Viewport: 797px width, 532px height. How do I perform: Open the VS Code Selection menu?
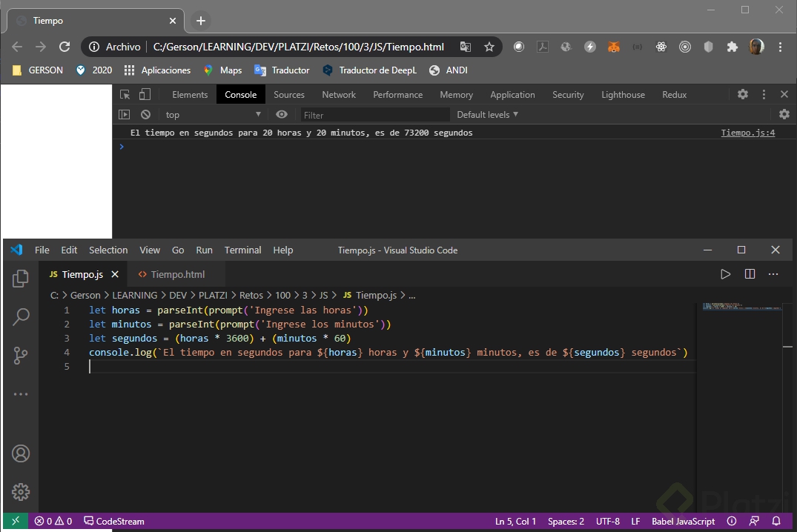click(x=108, y=250)
